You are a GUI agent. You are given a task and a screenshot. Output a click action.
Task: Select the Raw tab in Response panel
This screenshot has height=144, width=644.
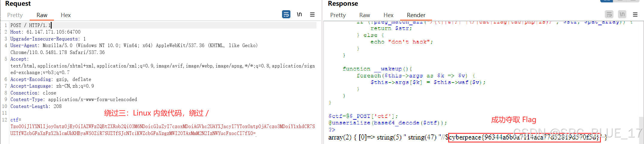tap(364, 15)
